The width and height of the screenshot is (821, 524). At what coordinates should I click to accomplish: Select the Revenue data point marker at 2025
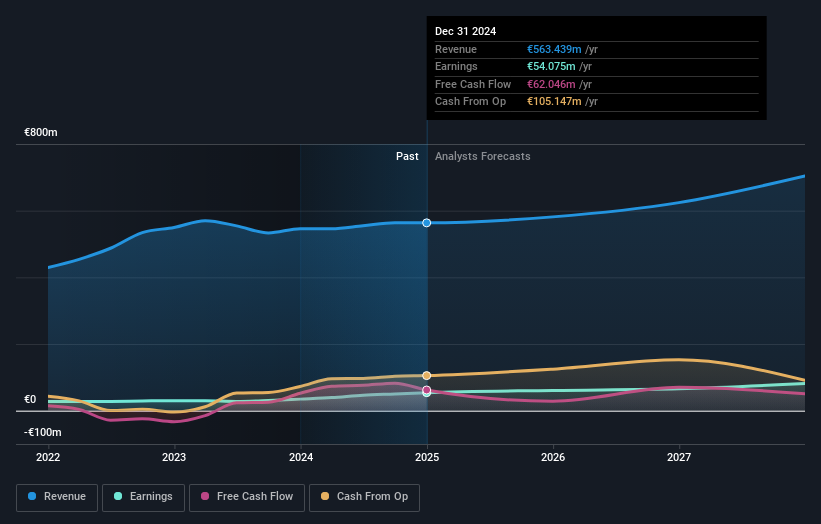(x=427, y=223)
